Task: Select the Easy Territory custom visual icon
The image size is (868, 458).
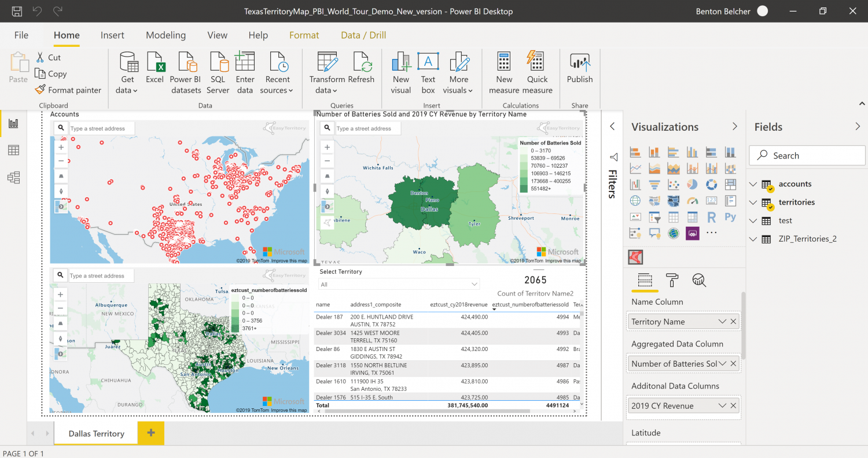Action: point(692,233)
